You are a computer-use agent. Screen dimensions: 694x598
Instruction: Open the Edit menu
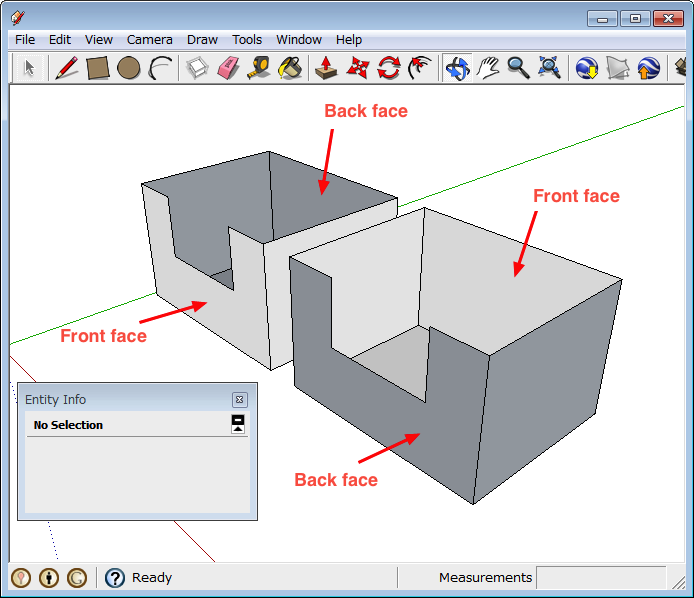pos(60,40)
